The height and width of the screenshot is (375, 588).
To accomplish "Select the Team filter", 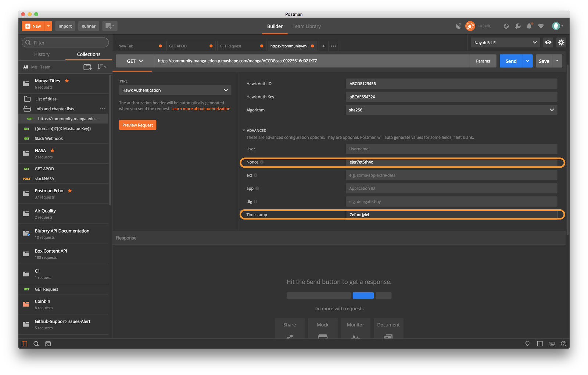I will pyautogui.click(x=45, y=67).
